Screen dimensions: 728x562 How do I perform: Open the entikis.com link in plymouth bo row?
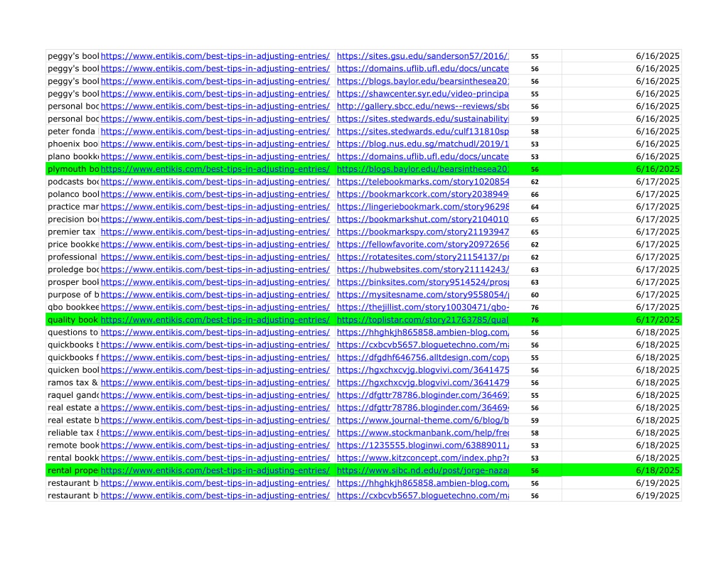[215, 169]
